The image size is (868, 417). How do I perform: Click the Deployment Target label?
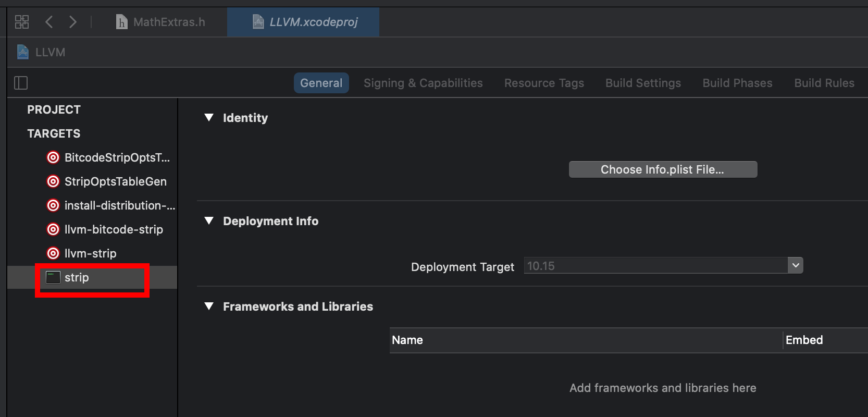click(463, 267)
